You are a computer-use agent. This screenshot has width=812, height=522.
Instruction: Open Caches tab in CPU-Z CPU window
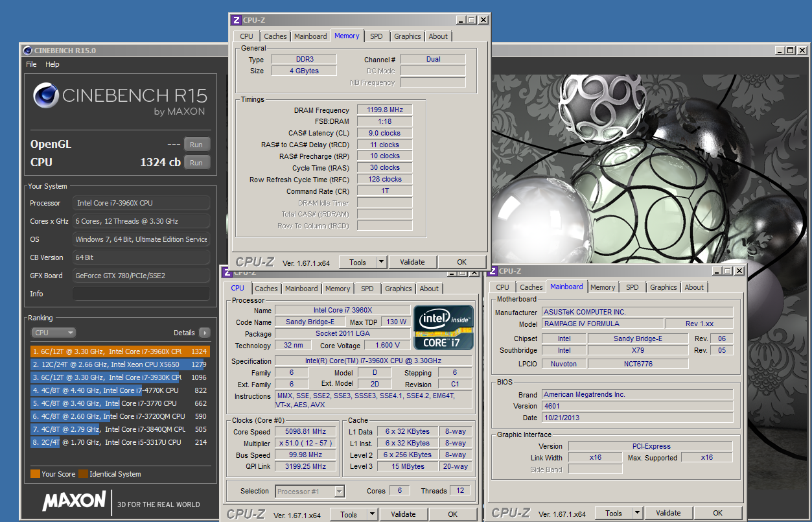click(266, 289)
